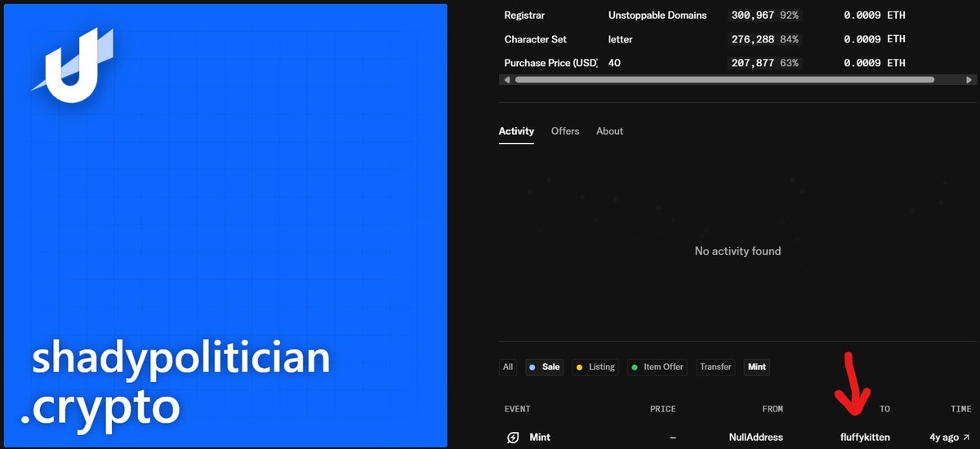Open the NullAddress sender link
This screenshot has height=449, width=980.
756,438
